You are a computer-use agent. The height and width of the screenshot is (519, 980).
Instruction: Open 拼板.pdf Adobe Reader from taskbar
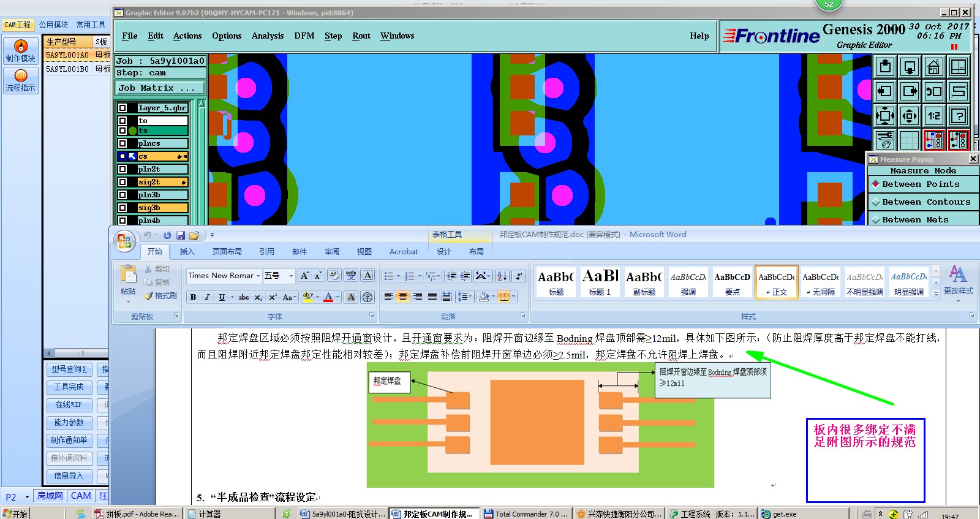pyautogui.click(x=137, y=514)
